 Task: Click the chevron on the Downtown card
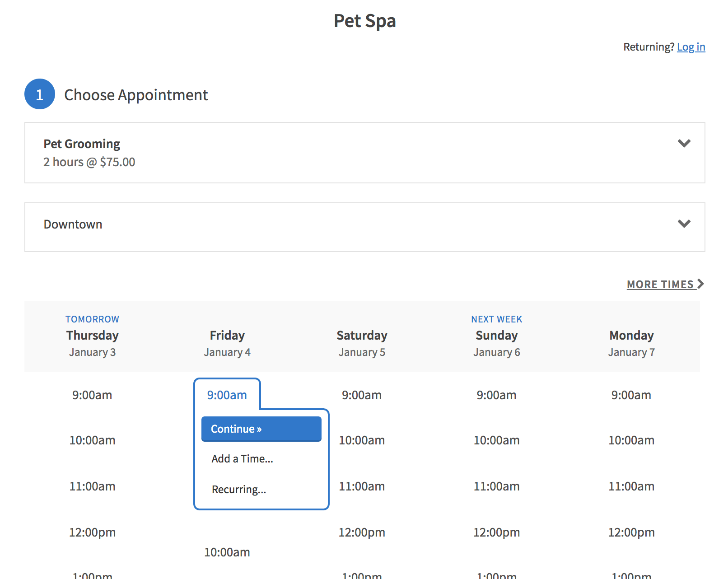pyautogui.click(x=684, y=223)
